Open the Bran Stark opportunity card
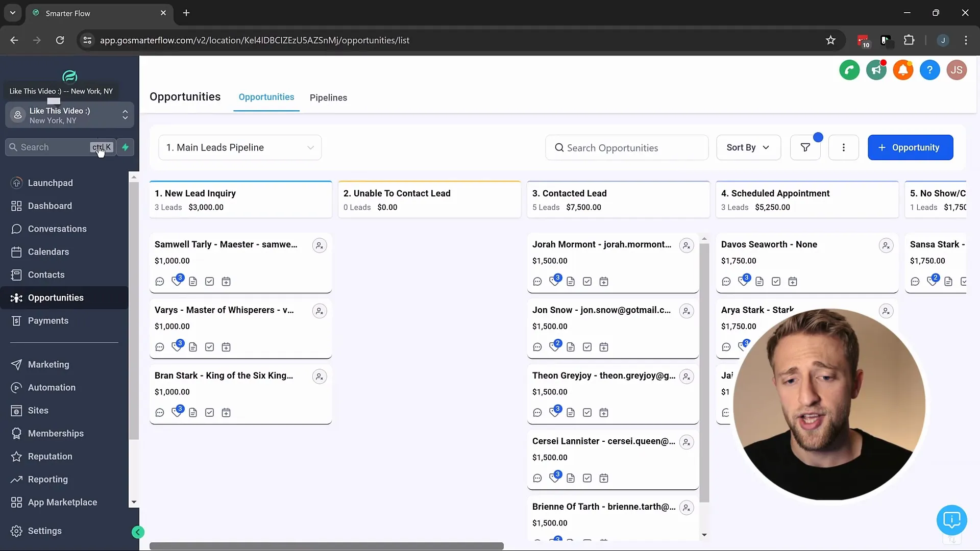Screen dimensions: 980x551 [240, 394]
